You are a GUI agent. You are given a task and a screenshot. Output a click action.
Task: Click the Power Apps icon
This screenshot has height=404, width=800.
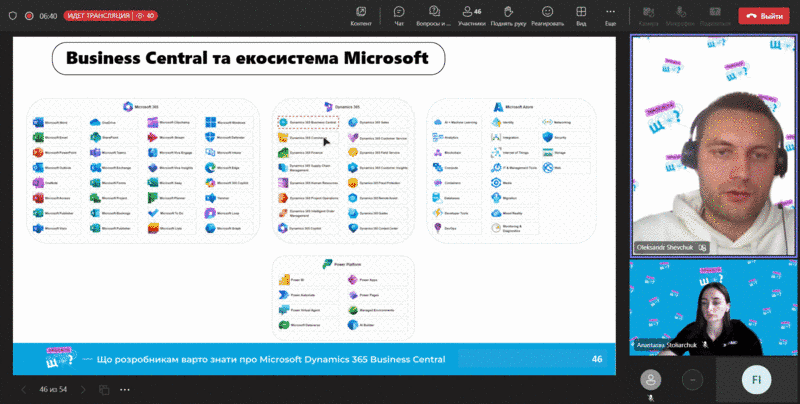click(353, 280)
